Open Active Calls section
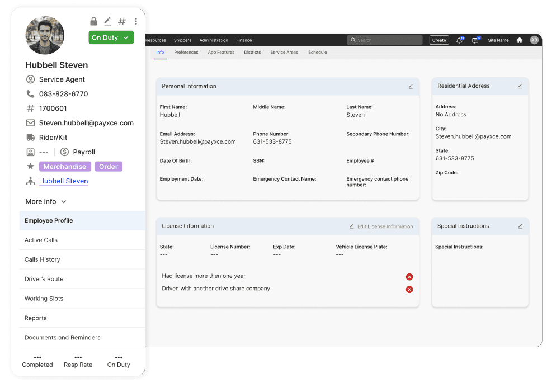This screenshot has height=392, width=547. 82,240
